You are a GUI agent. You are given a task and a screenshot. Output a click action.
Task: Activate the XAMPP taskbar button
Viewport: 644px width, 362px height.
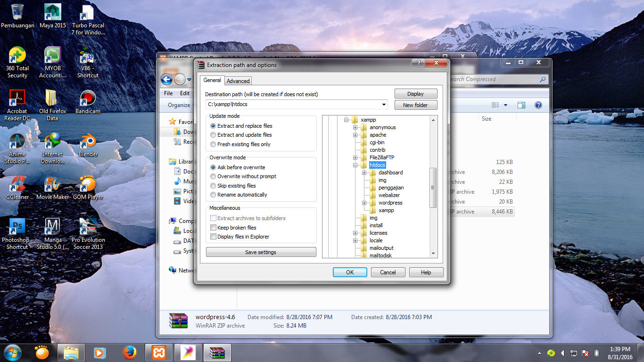pos(159,353)
